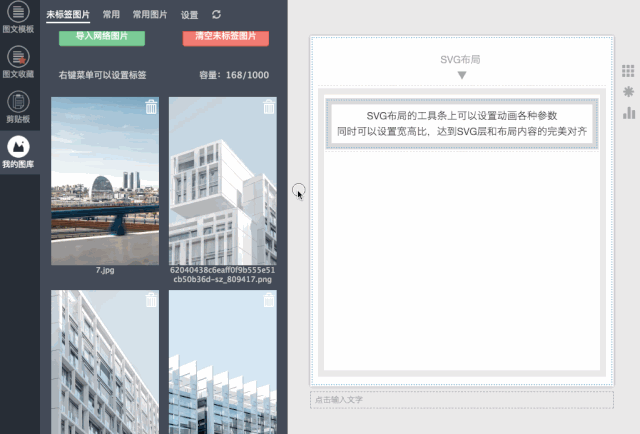Switch to the 未标签图片 tab
This screenshot has height=434, width=640.
68,15
